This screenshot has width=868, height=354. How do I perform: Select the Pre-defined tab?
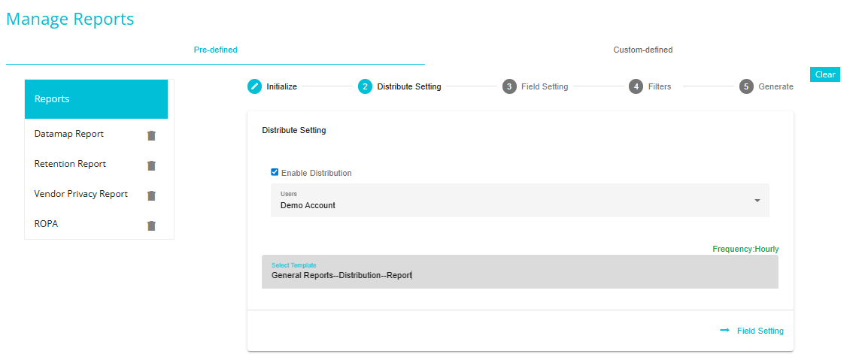[215, 50]
